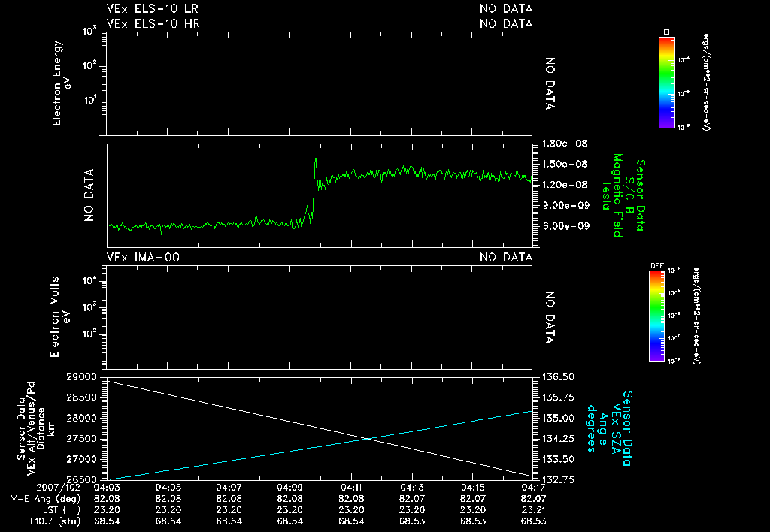Select the 27000 distance tick

click(x=81, y=459)
